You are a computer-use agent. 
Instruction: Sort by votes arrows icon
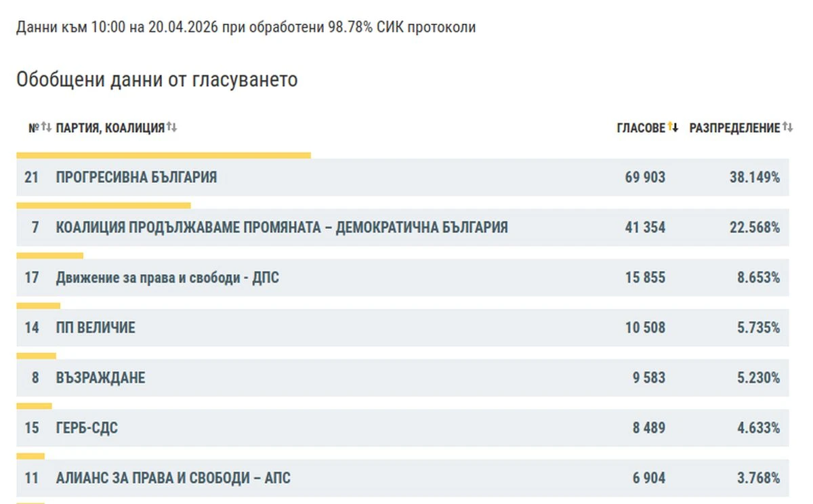coord(673,127)
